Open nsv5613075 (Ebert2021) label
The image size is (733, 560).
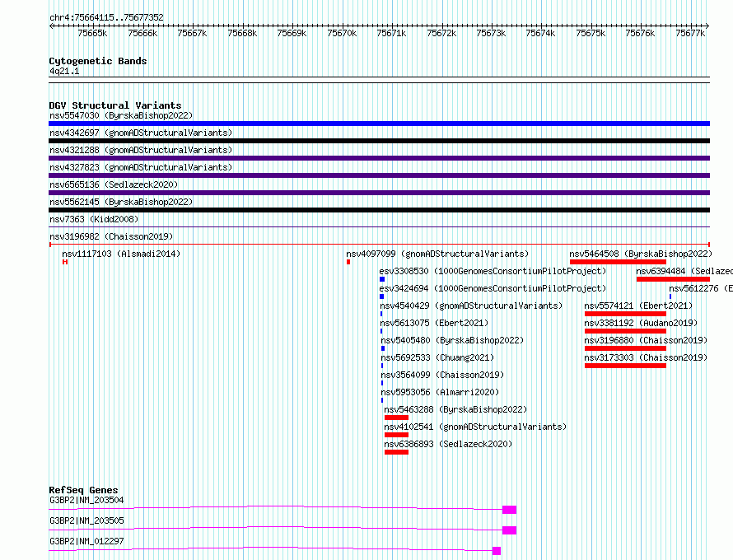[434, 323]
